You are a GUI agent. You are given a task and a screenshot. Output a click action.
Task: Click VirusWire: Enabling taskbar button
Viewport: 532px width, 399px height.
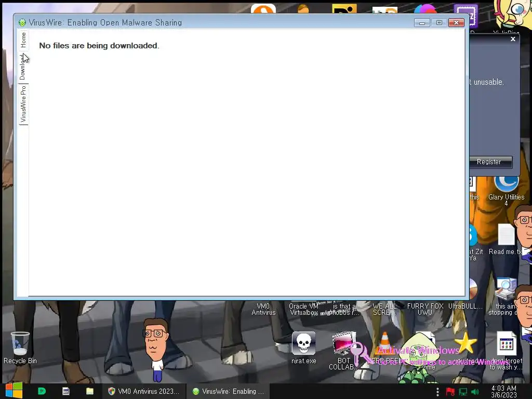[229, 391]
